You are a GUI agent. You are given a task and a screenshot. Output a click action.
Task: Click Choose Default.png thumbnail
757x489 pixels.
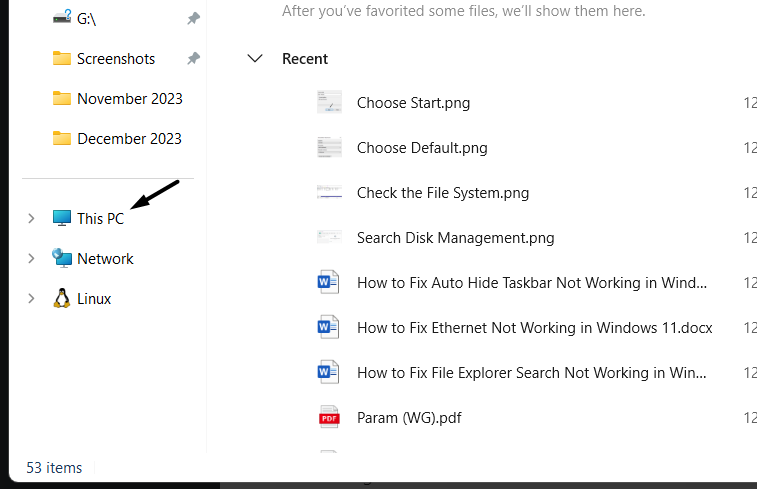tap(329, 147)
